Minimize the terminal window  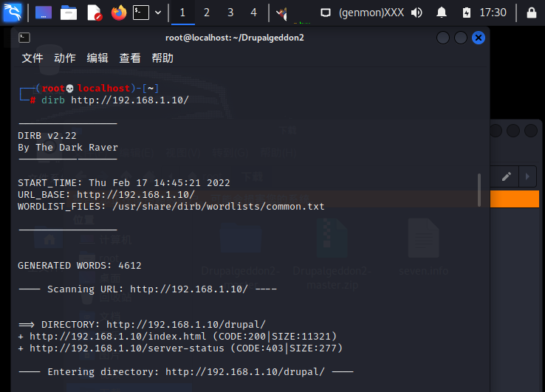tap(443, 38)
